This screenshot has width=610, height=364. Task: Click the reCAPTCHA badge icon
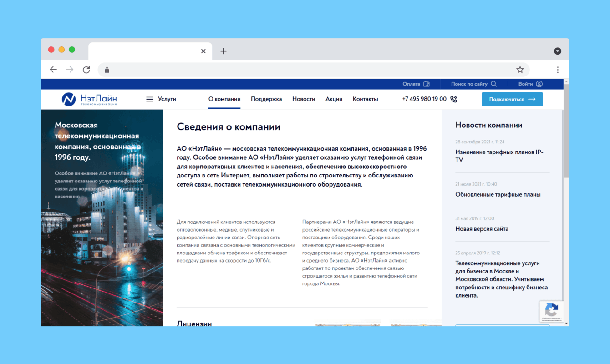pyautogui.click(x=551, y=312)
